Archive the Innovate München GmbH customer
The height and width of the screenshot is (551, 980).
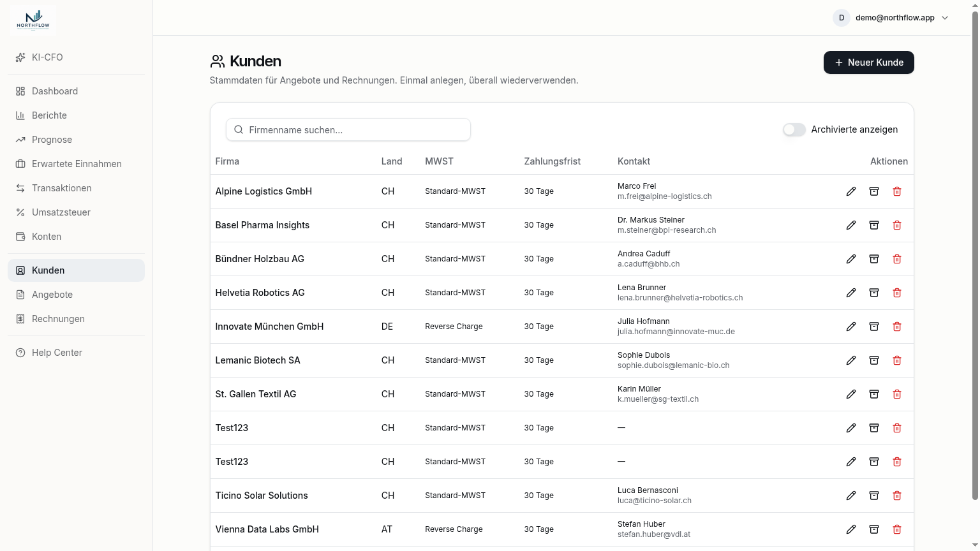tap(874, 327)
